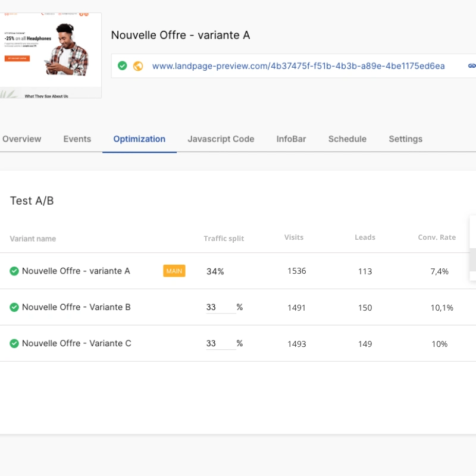Screen dimensions: 476x476
Task: Click the orange MAIN badge
Action: tap(174, 271)
